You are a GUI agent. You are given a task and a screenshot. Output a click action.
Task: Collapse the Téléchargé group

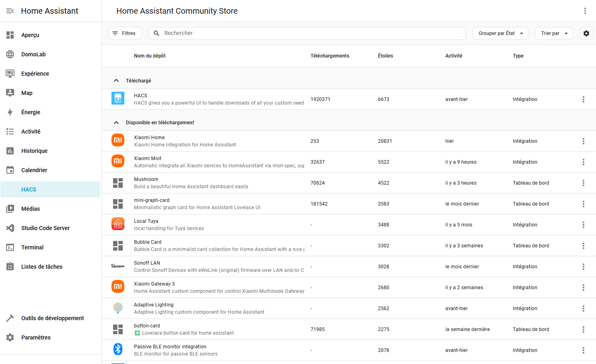pyautogui.click(x=116, y=81)
